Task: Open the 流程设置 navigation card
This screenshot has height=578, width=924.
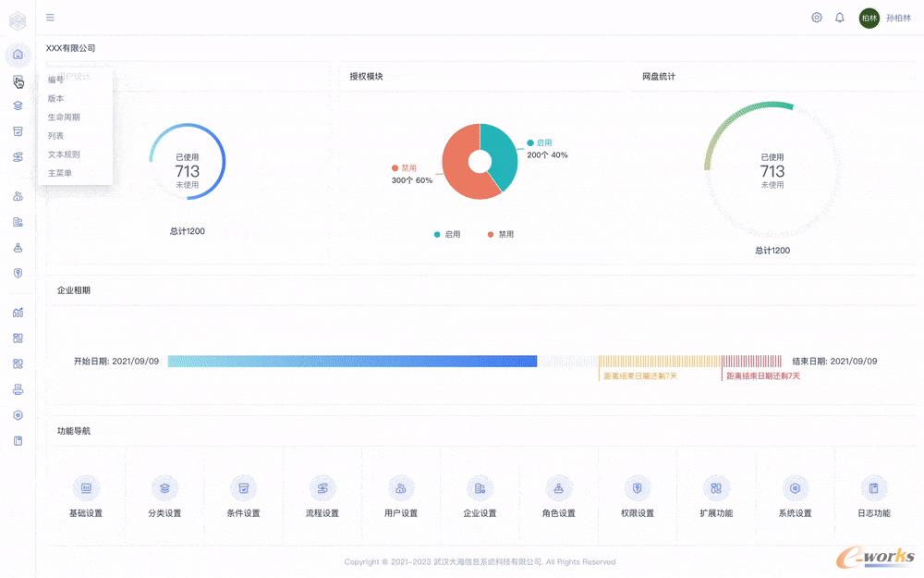Action: (322, 498)
